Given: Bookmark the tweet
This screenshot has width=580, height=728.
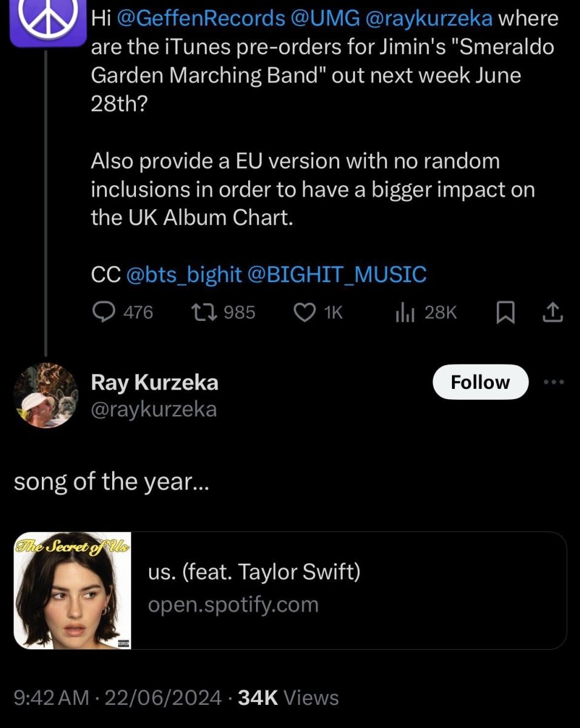Looking at the screenshot, I should click(x=505, y=312).
